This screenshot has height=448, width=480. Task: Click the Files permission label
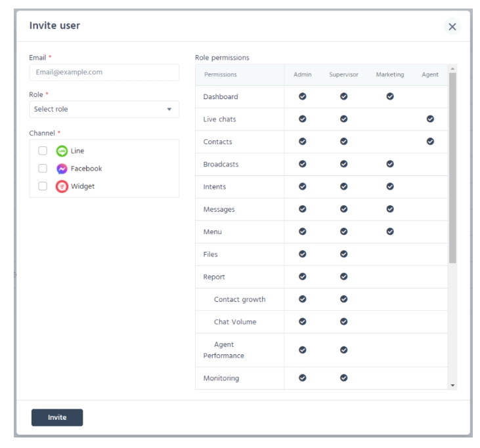click(210, 255)
